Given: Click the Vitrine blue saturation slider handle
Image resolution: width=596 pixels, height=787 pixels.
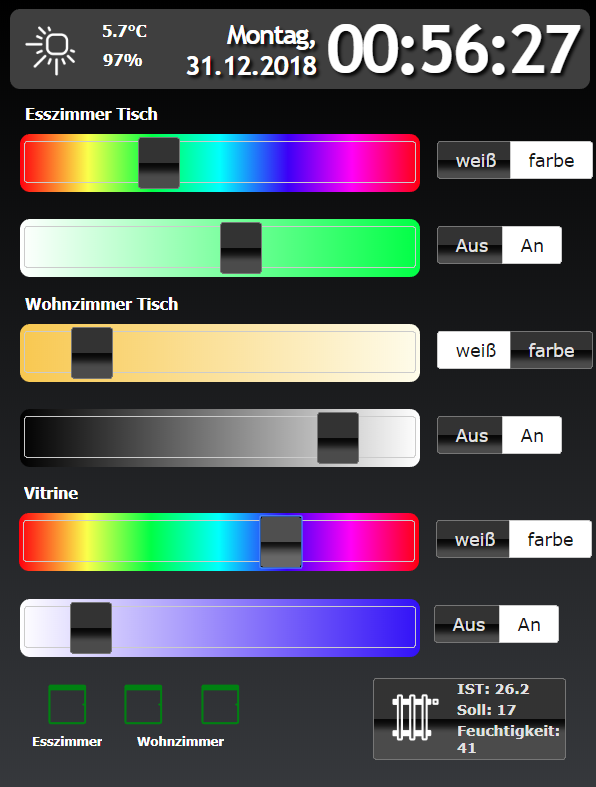Looking at the screenshot, I should point(91,628).
